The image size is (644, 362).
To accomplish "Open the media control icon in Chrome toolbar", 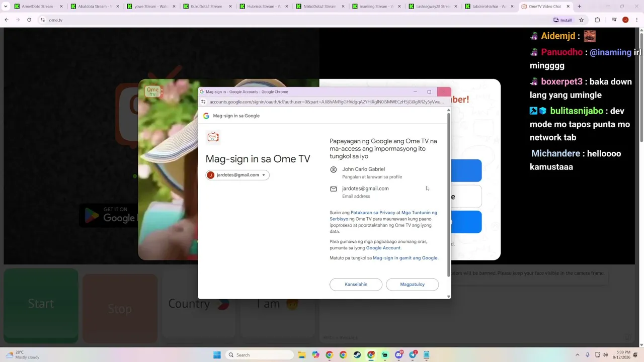I will click(x=614, y=20).
